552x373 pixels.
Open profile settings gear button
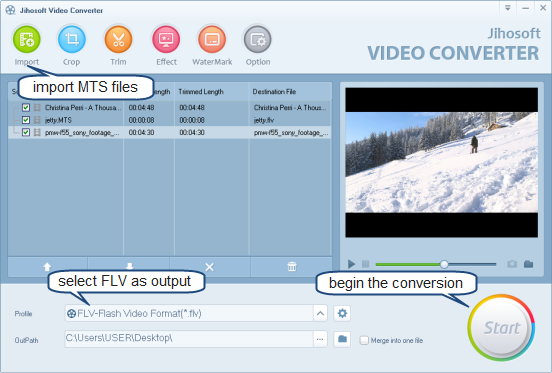point(342,313)
